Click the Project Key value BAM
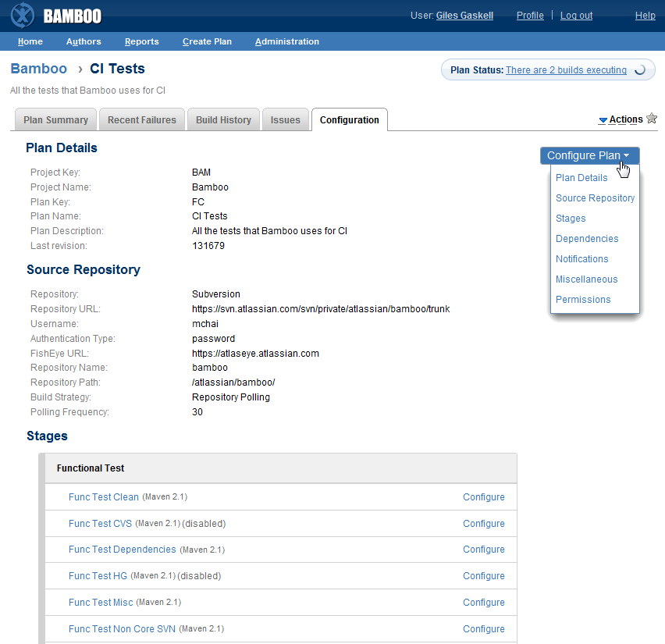This screenshot has height=644, width=665. pyautogui.click(x=201, y=173)
